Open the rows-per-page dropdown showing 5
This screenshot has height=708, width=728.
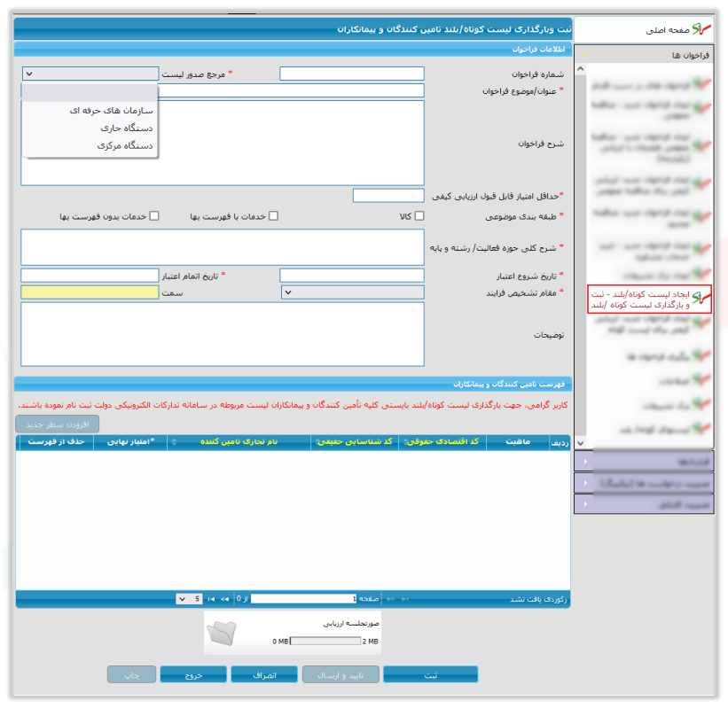click(x=189, y=599)
